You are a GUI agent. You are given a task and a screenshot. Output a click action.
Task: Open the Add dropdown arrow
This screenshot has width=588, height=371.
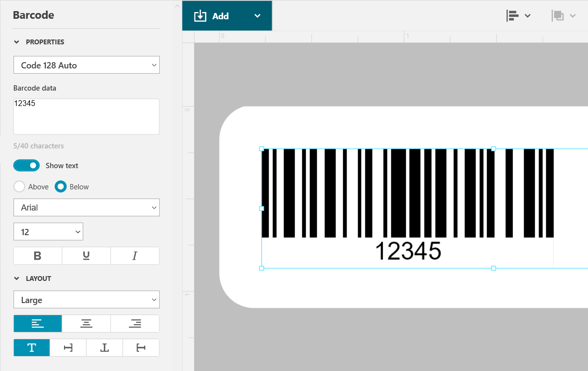point(257,16)
